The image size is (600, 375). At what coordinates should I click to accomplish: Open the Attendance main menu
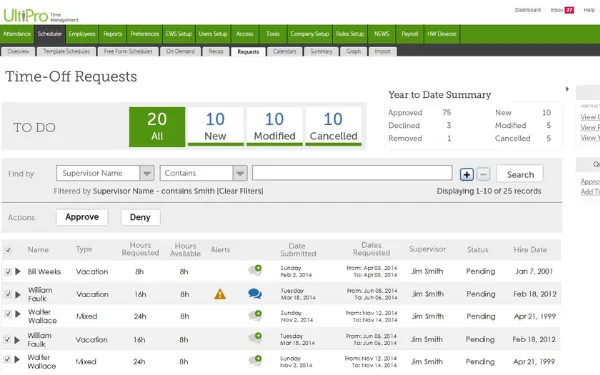tap(17, 34)
